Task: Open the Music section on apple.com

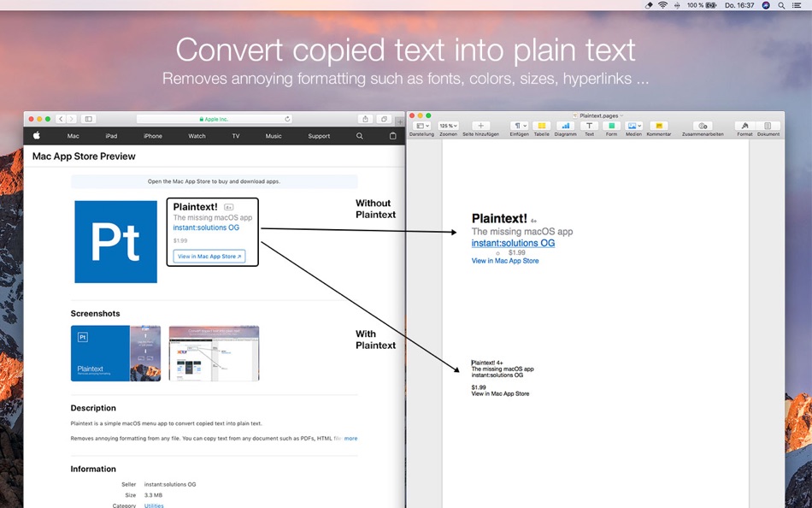Action: point(274,136)
